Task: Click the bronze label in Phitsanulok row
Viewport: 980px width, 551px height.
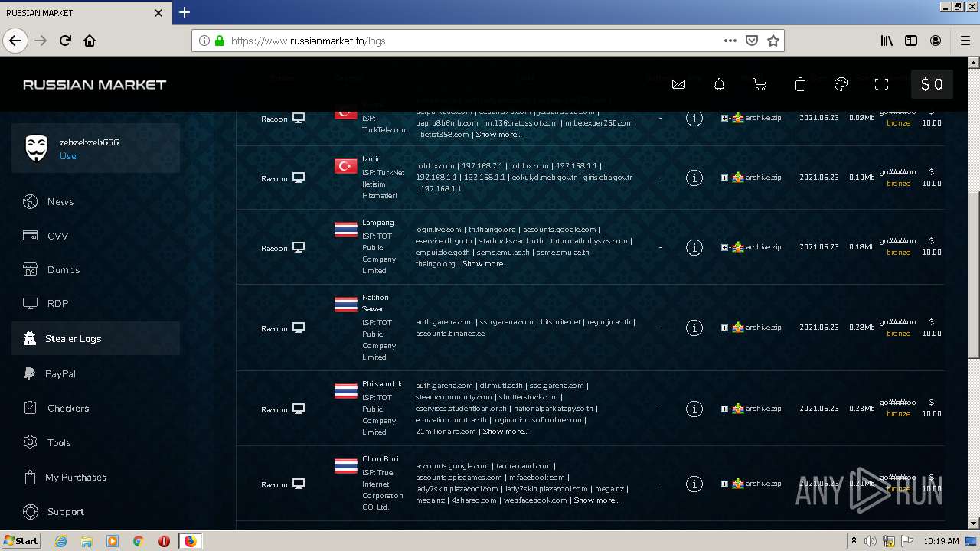Action: pyautogui.click(x=899, y=414)
